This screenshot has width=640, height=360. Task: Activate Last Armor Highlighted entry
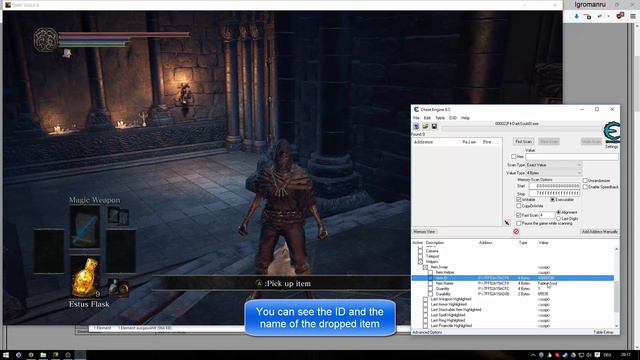[x=425, y=304]
